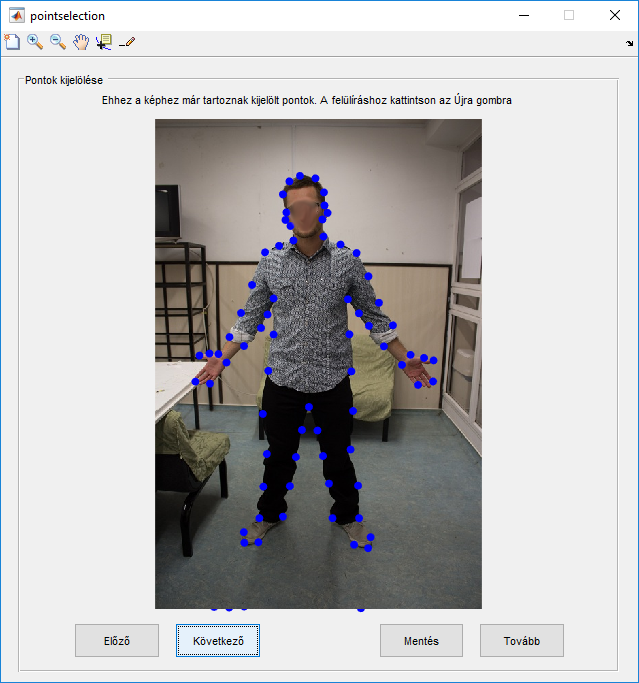The width and height of the screenshot is (639, 683).
Task: Select the Zoom Out tool
Action: (x=58, y=42)
